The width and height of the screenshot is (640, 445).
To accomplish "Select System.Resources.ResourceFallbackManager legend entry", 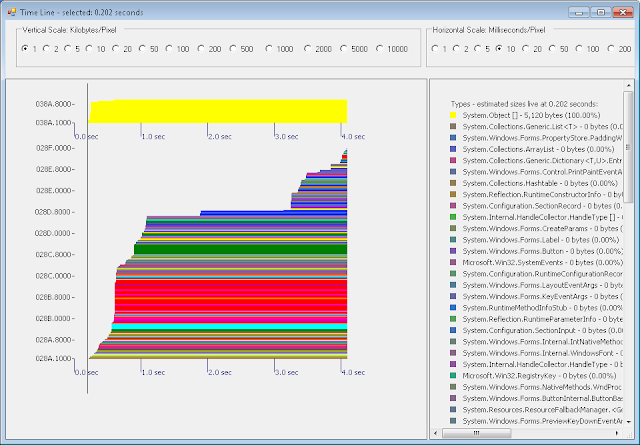I will (x=542, y=409).
